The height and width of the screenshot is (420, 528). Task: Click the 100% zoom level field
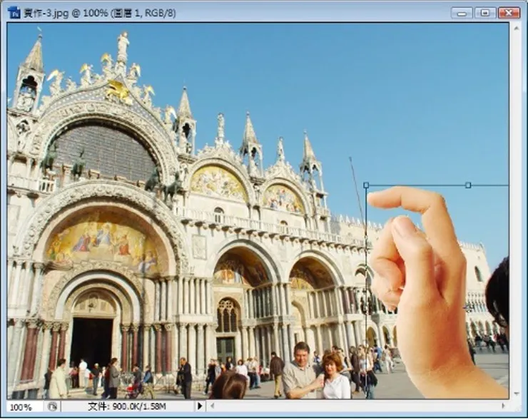click(x=24, y=407)
